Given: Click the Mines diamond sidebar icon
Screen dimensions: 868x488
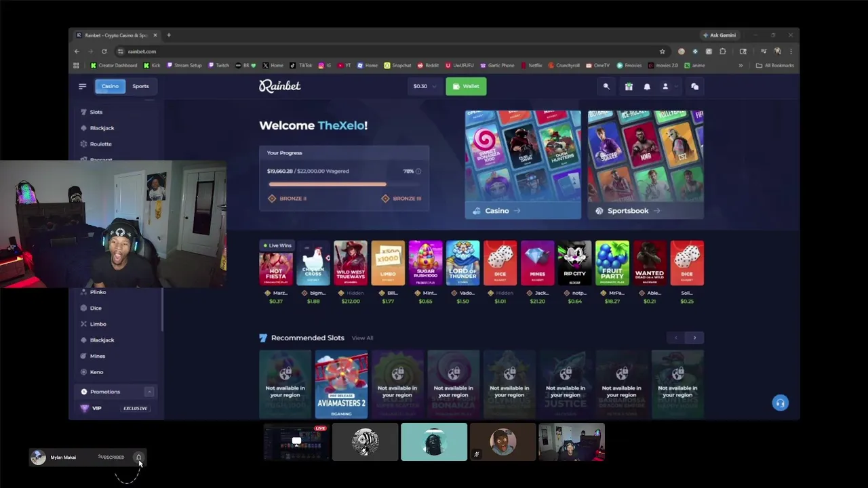Looking at the screenshot, I should (x=83, y=356).
